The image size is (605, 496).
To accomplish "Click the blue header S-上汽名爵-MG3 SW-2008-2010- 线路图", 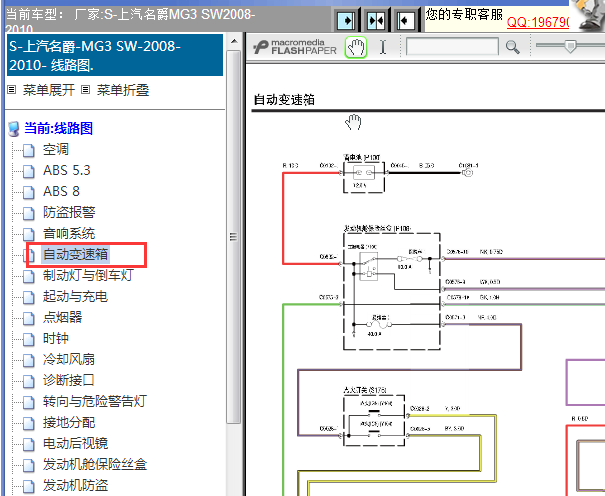I will (115, 55).
